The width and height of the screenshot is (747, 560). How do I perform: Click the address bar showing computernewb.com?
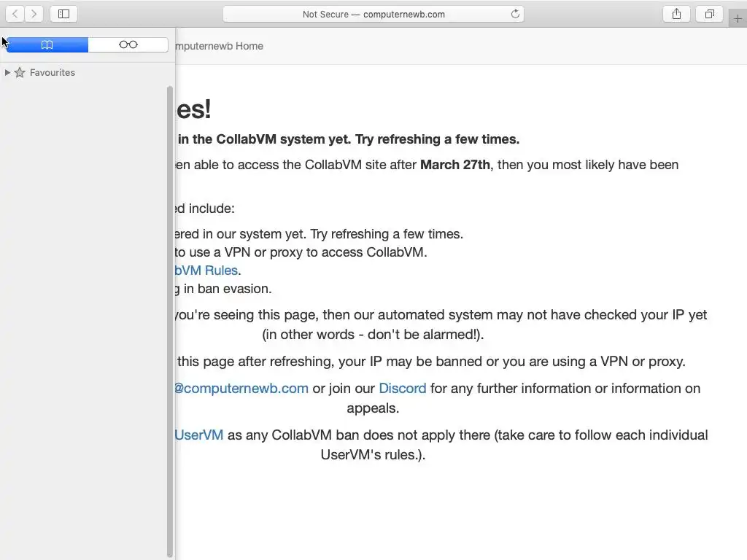[x=373, y=15]
